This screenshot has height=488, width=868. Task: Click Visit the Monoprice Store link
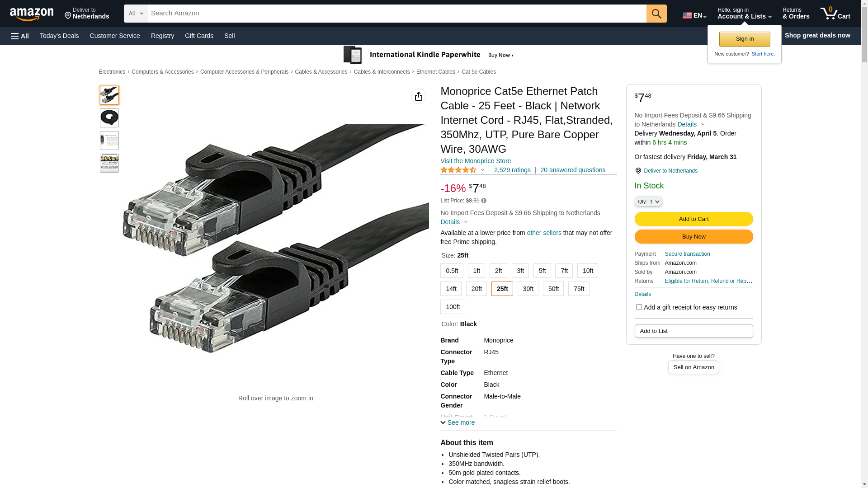click(x=476, y=161)
